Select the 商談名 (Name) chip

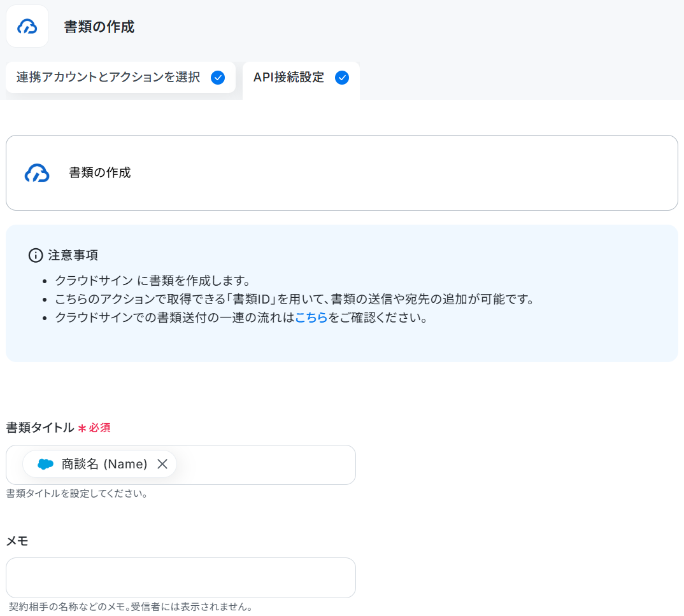click(99, 464)
